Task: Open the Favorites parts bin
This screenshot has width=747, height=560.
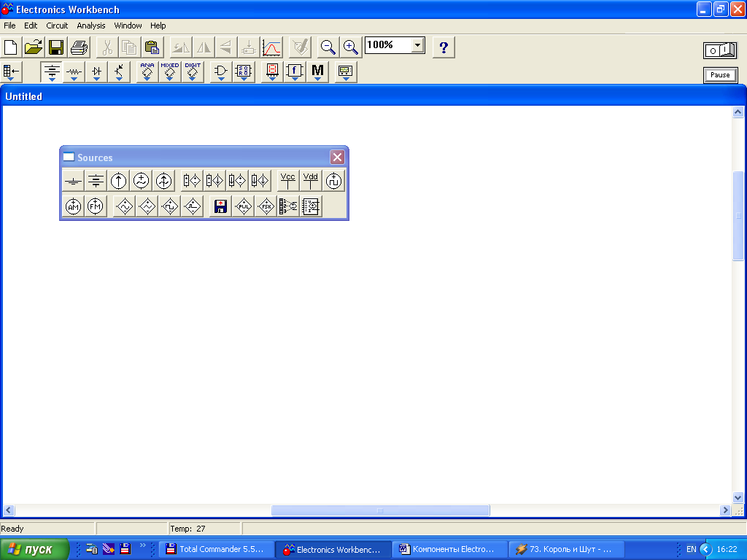Action: pos(11,72)
